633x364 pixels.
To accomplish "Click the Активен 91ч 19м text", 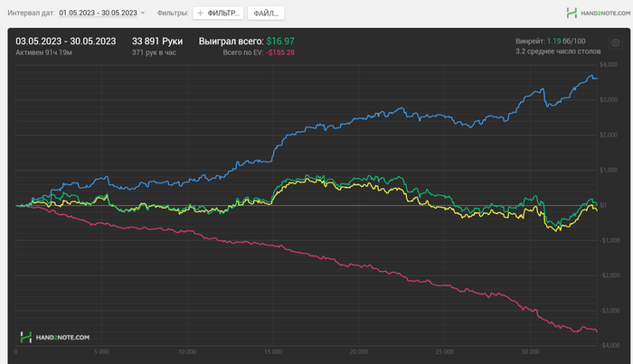I will coord(44,53).
